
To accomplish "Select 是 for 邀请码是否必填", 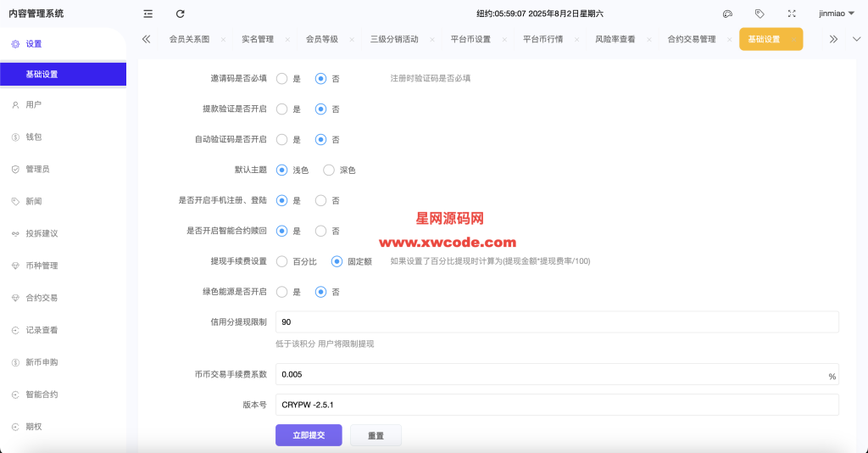I will click(x=282, y=78).
